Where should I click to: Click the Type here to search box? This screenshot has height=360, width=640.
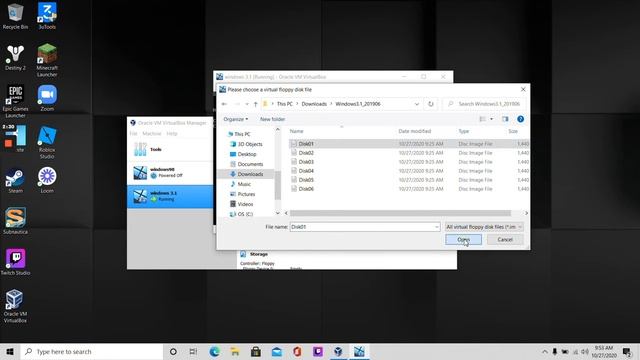(x=92, y=351)
